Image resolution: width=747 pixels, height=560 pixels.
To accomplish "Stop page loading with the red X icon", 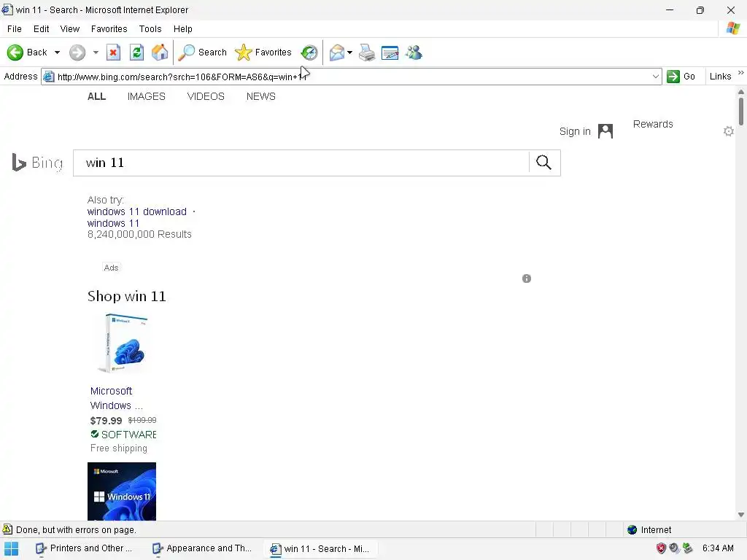I will (113, 52).
